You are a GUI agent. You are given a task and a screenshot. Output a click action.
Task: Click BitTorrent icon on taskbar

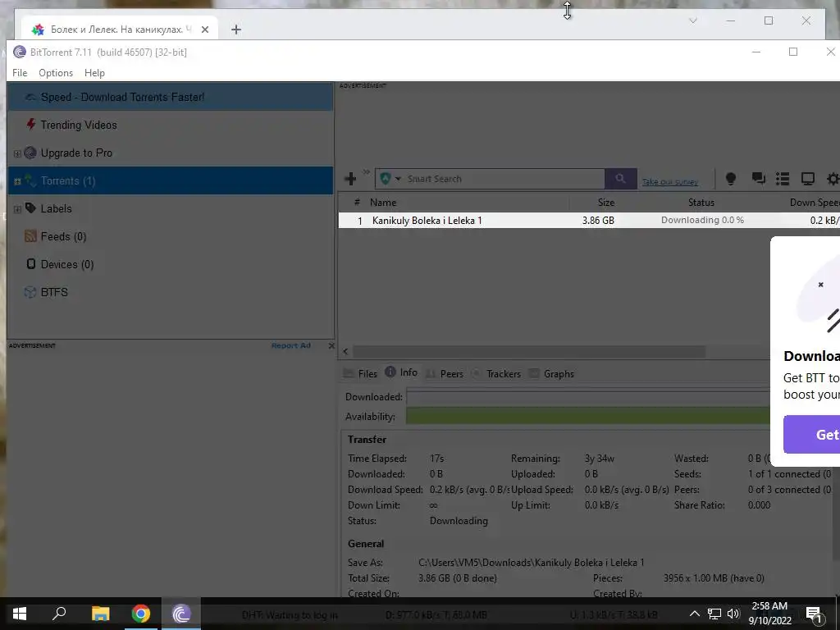pos(181,614)
